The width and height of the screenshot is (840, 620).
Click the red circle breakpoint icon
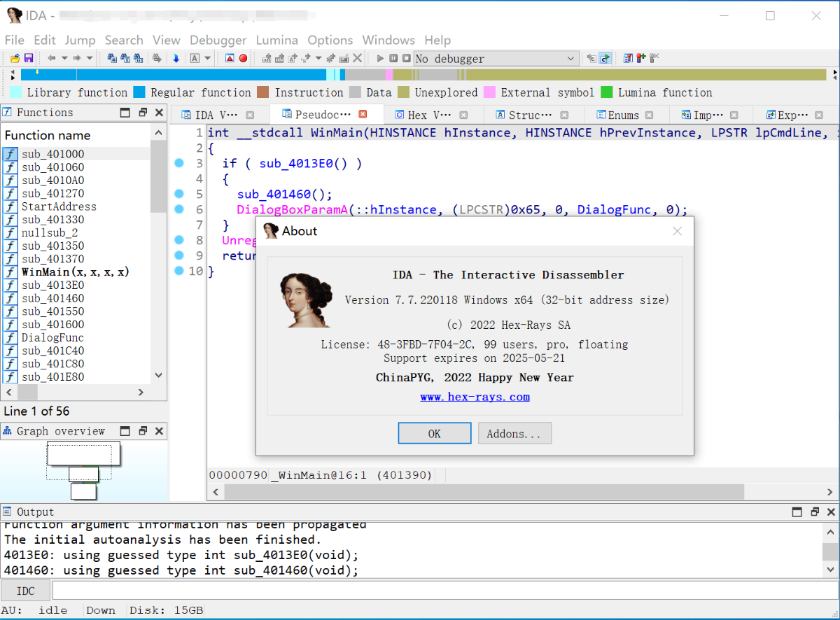pos(243,59)
